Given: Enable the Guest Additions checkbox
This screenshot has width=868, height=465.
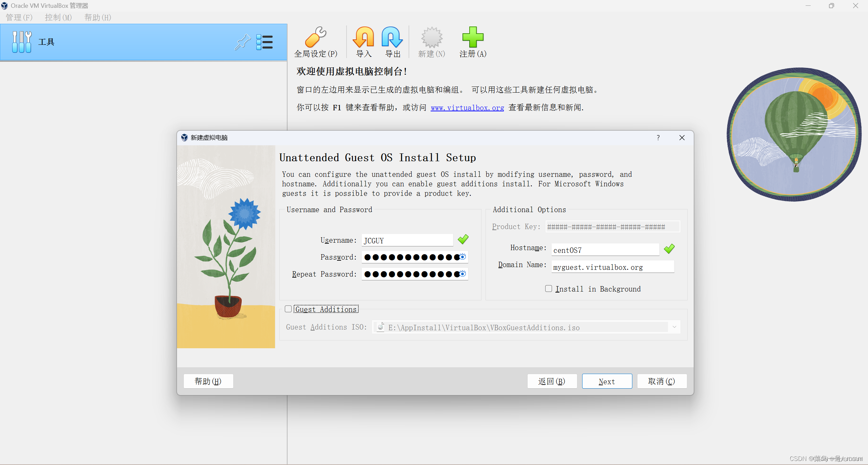Looking at the screenshot, I should [288, 309].
